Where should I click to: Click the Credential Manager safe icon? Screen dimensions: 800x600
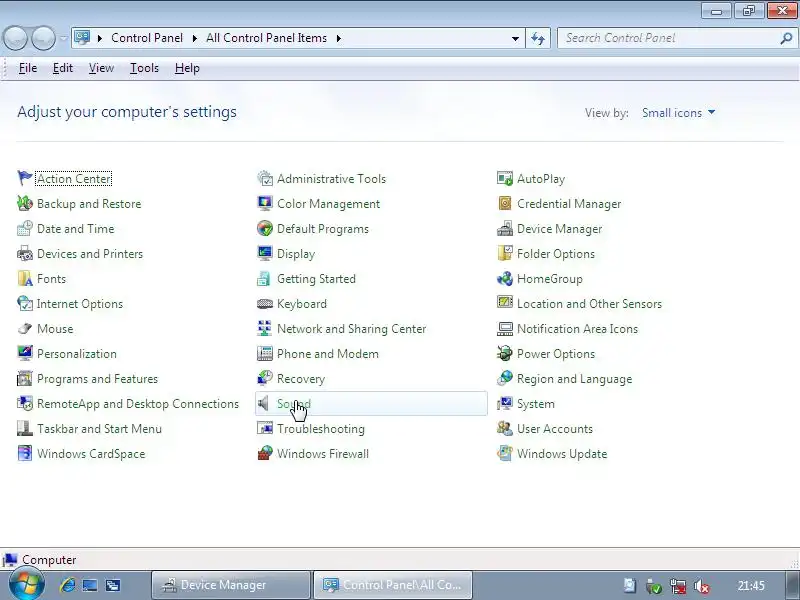tap(505, 204)
